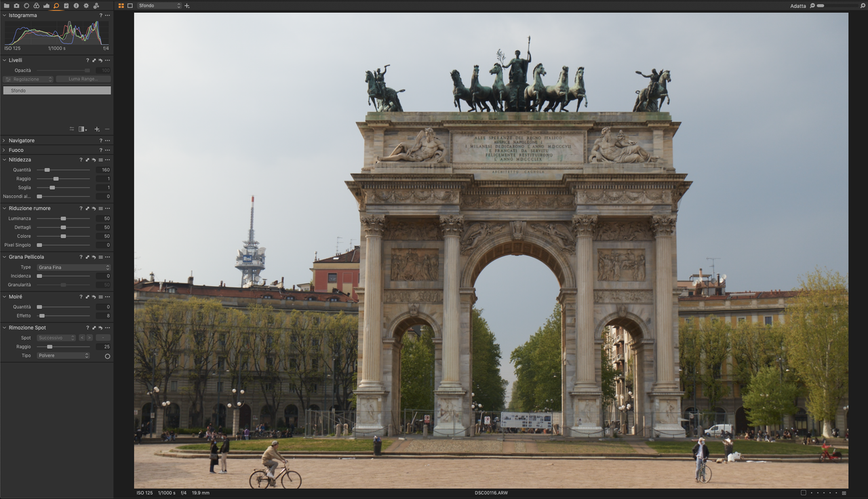Click the zoom-in magnifier icon
Viewport: 868px width, 499px height.
[863, 5]
